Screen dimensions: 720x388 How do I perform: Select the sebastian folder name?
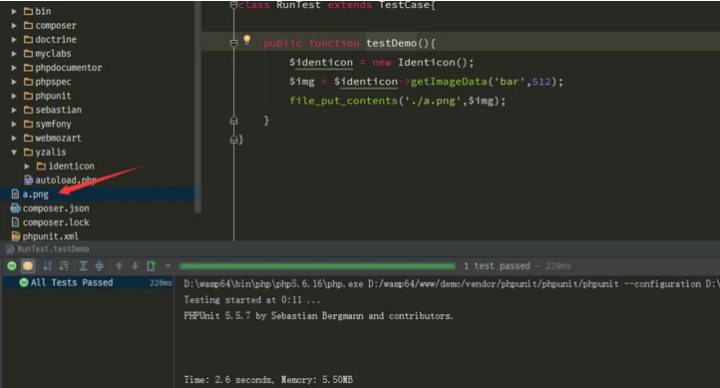point(58,110)
